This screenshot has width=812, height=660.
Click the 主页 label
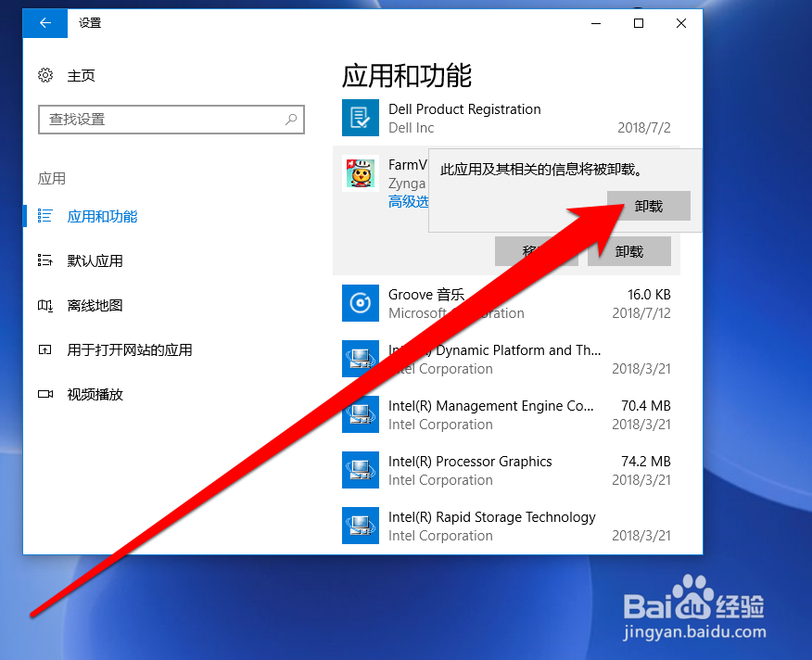click(82, 76)
